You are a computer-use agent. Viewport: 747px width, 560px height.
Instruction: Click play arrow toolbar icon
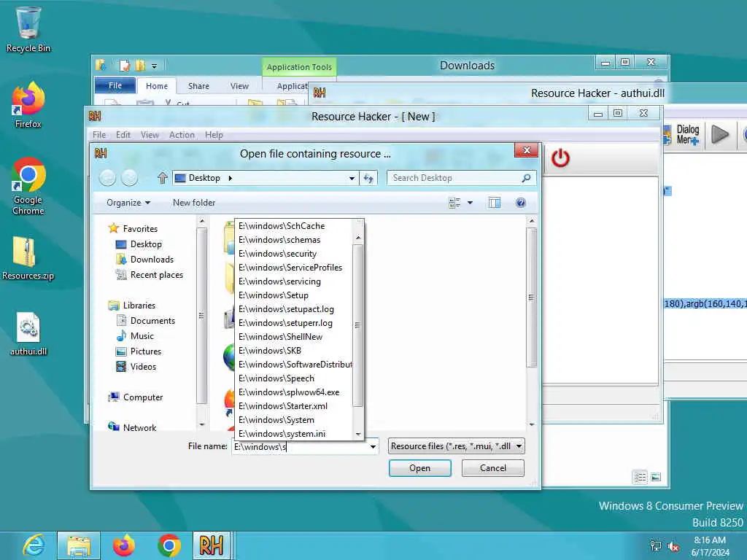point(720,135)
